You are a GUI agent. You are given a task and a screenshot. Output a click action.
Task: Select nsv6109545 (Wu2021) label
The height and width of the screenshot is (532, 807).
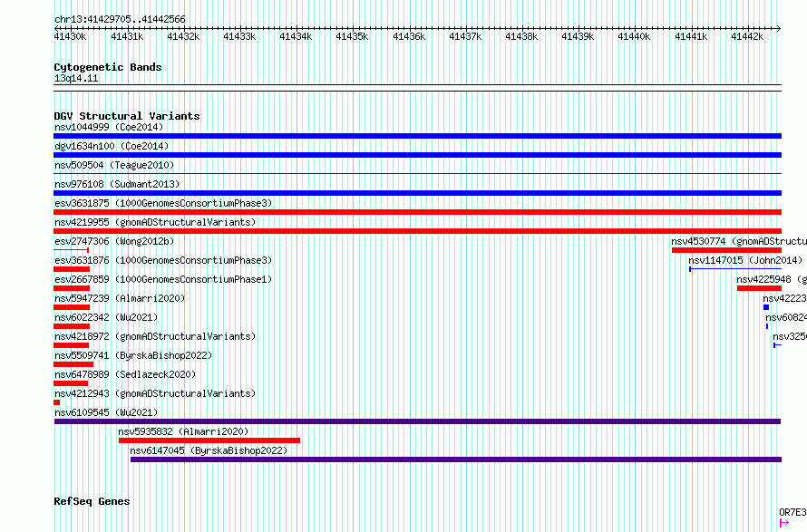pyautogui.click(x=106, y=412)
